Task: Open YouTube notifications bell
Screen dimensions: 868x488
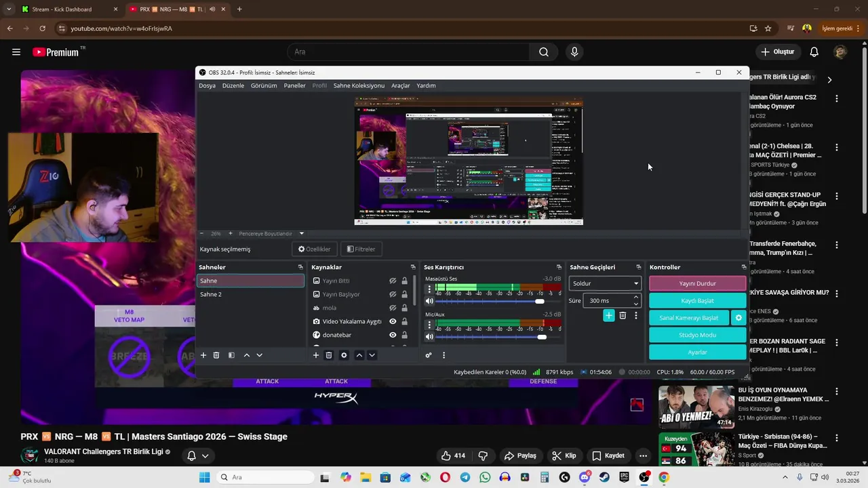Action: (814, 52)
